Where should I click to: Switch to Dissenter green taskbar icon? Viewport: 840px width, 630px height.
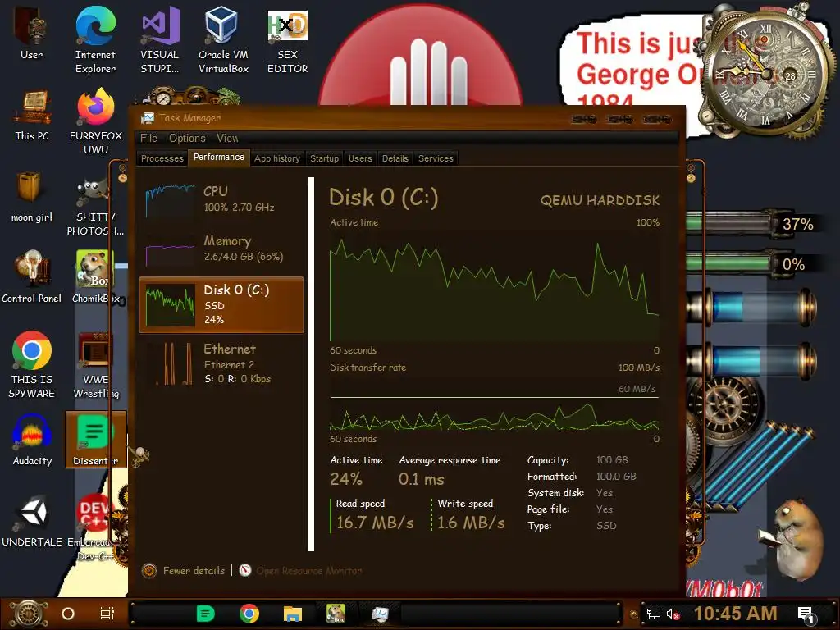206,614
